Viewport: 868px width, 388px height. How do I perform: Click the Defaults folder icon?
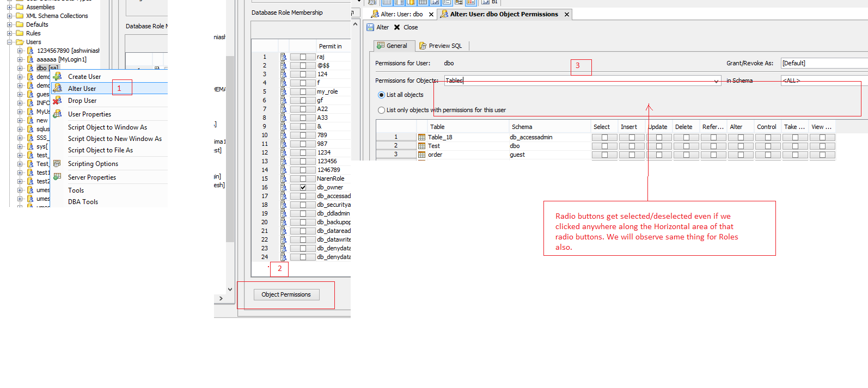tap(20, 24)
